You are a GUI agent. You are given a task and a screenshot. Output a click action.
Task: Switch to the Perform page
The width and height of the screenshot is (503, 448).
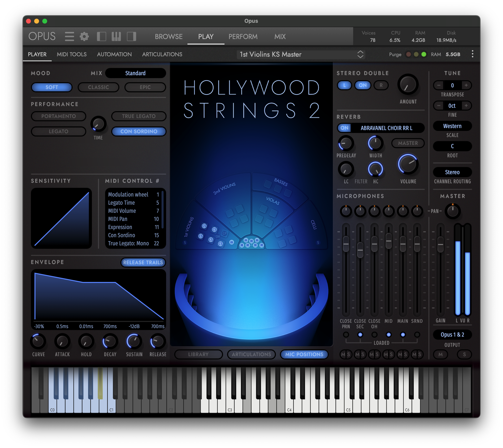click(243, 36)
